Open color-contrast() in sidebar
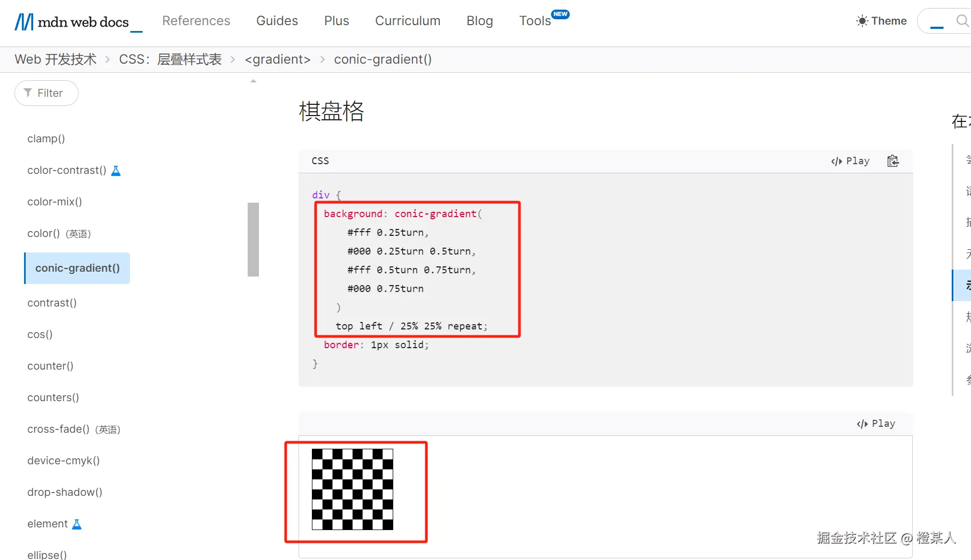The image size is (971, 560). point(67,170)
